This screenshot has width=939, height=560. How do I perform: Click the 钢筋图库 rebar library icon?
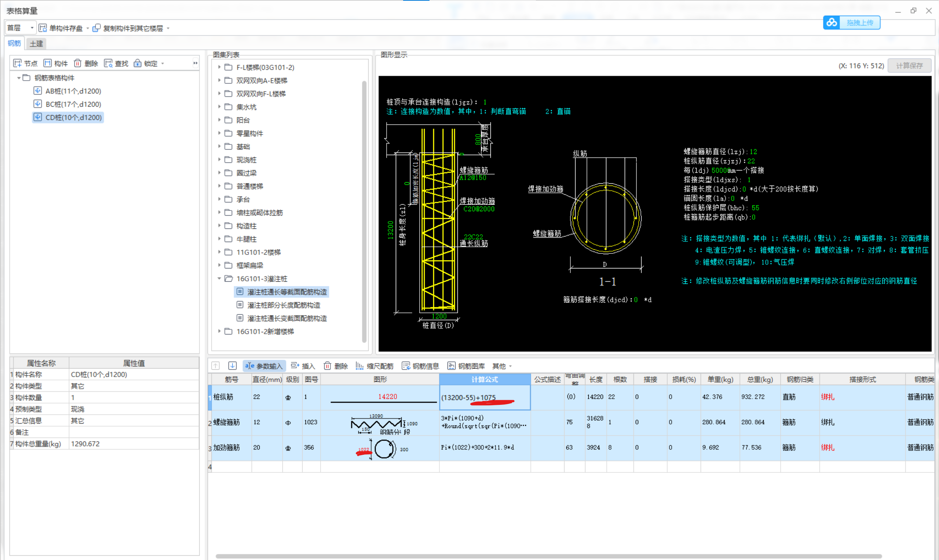pos(452,366)
